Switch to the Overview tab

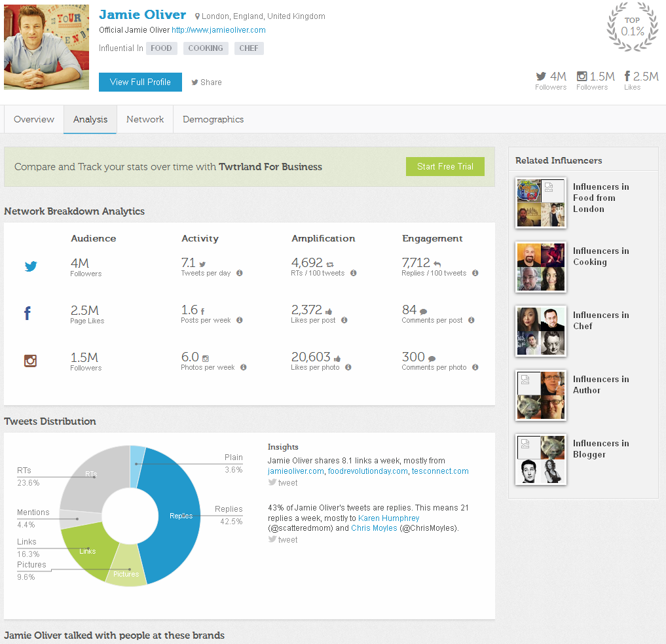[34, 120]
